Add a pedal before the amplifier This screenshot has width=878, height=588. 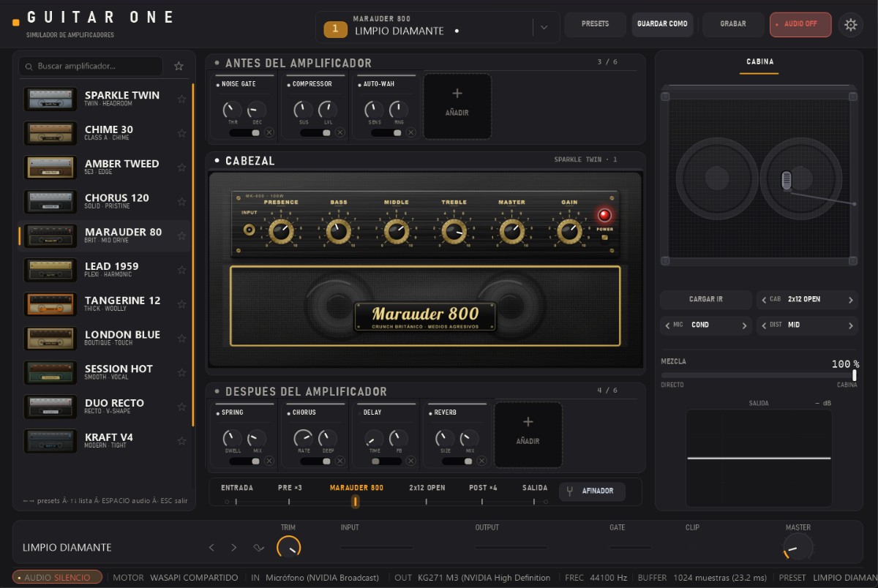click(457, 106)
